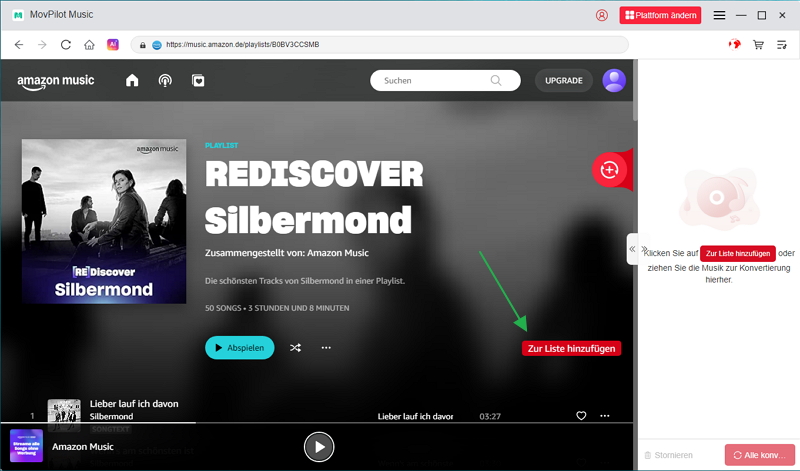Click the URL address field
This screenshot has height=471, width=800.
tap(380, 45)
